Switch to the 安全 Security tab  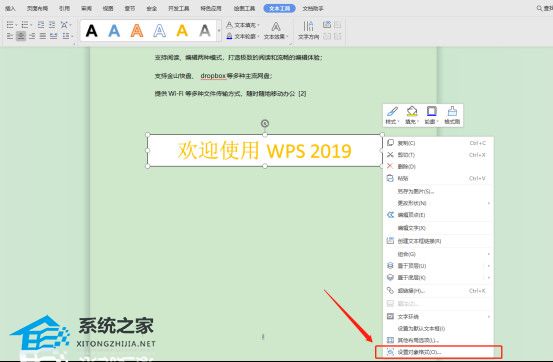[152, 8]
